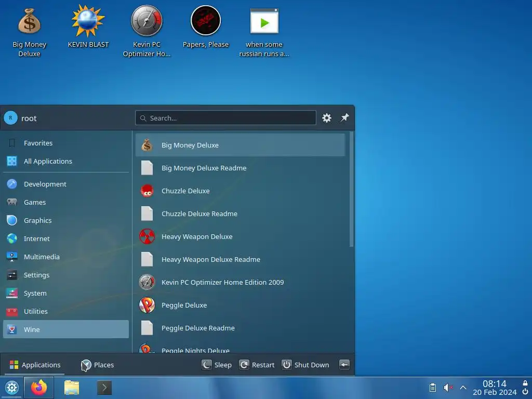Click the muted volume tray icon
Image resolution: width=532 pixels, height=399 pixels.
[448, 388]
